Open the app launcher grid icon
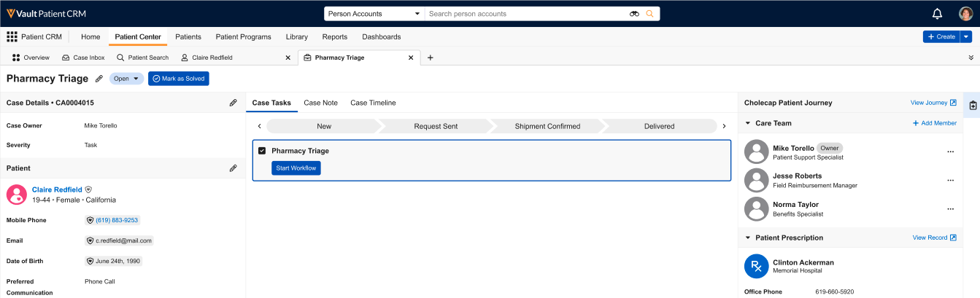 click(x=12, y=37)
